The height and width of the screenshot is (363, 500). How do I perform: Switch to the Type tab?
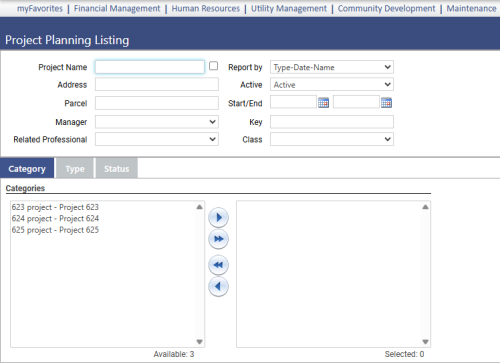(75, 169)
